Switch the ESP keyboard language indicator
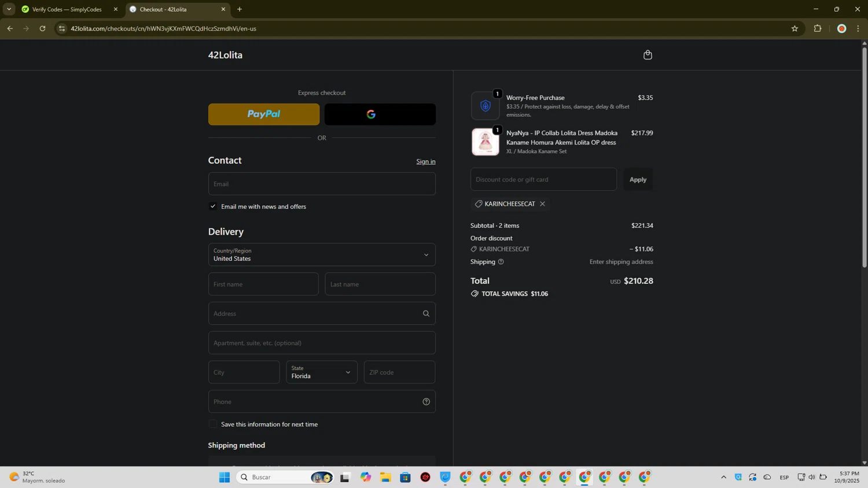Viewport: 868px width, 488px height. pos(784,477)
